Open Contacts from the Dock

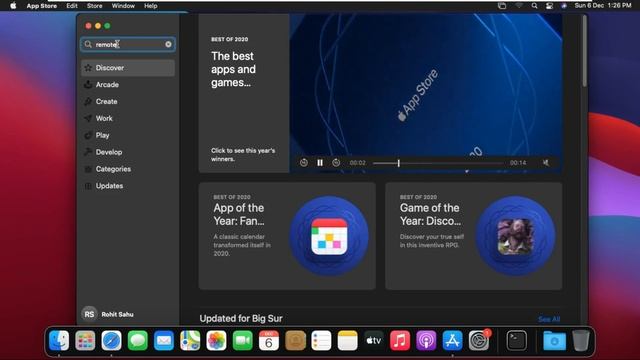tap(295, 340)
